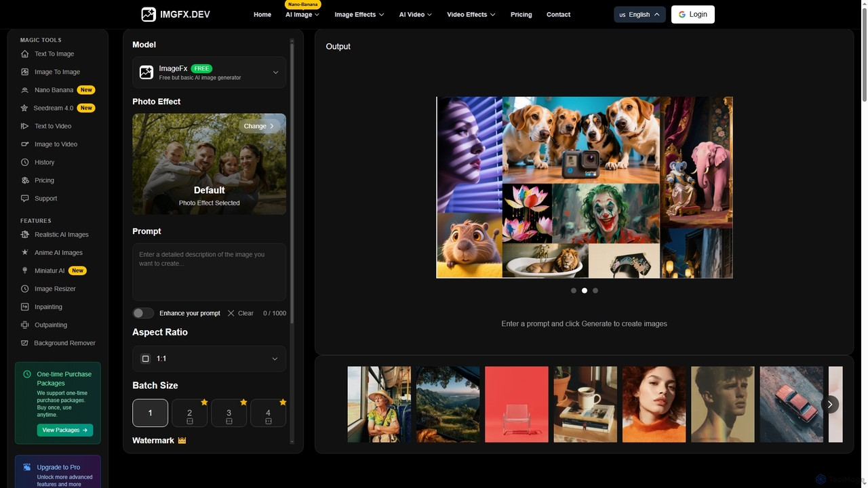The width and height of the screenshot is (868, 488).
Task: Open the English language selector
Action: [x=639, y=14]
